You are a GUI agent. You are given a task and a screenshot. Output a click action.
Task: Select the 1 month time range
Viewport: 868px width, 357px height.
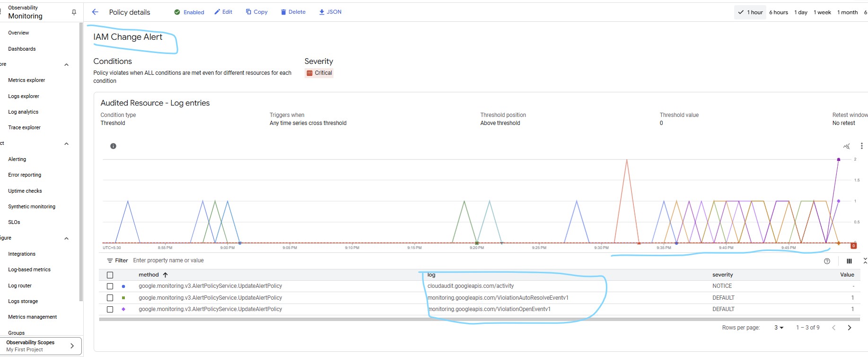(847, 12)
